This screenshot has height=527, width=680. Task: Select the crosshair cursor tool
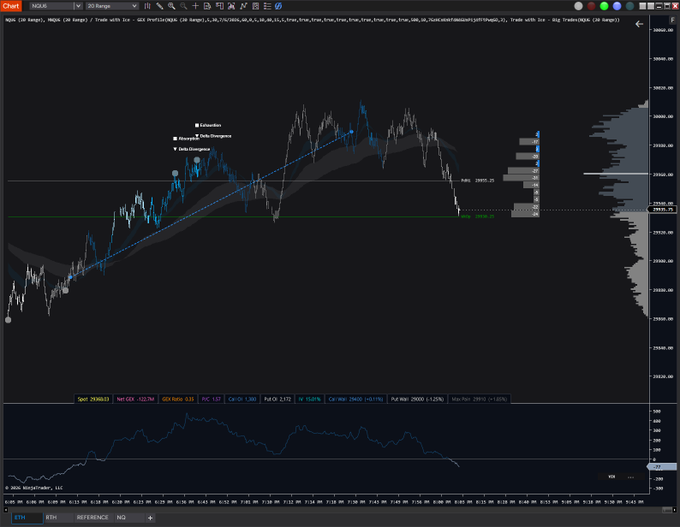(196, 6)
